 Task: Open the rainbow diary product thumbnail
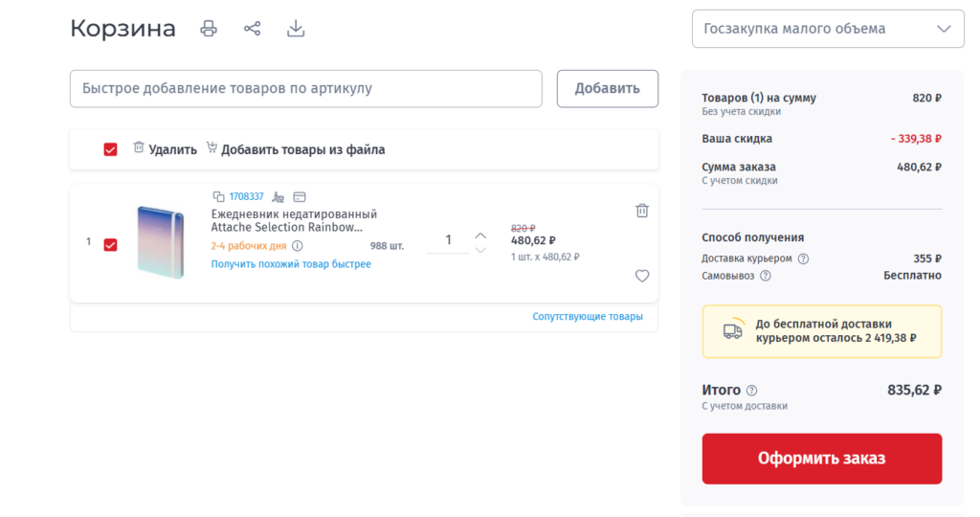[161, 242]
